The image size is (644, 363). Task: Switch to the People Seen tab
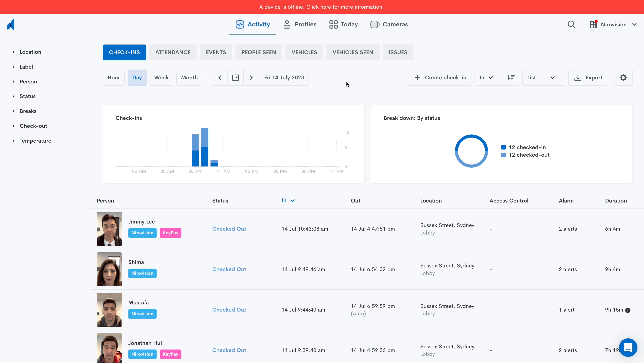pos(258,52)
